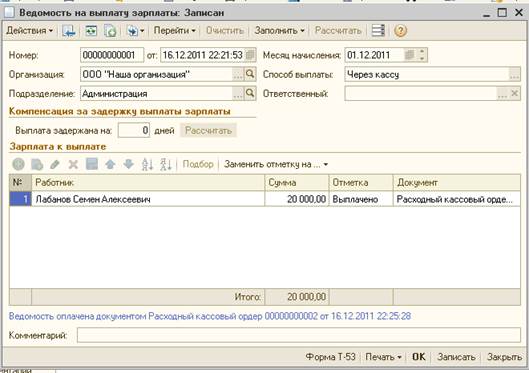Click the Отметка column header

[x=361, y=182]
